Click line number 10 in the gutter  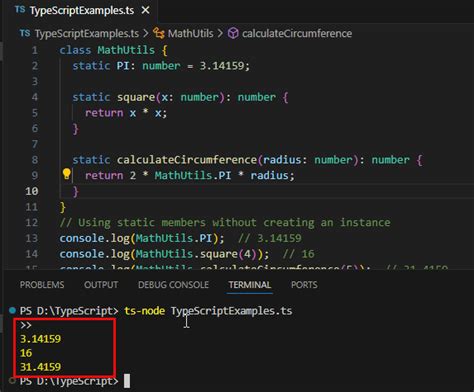(32, 191)
